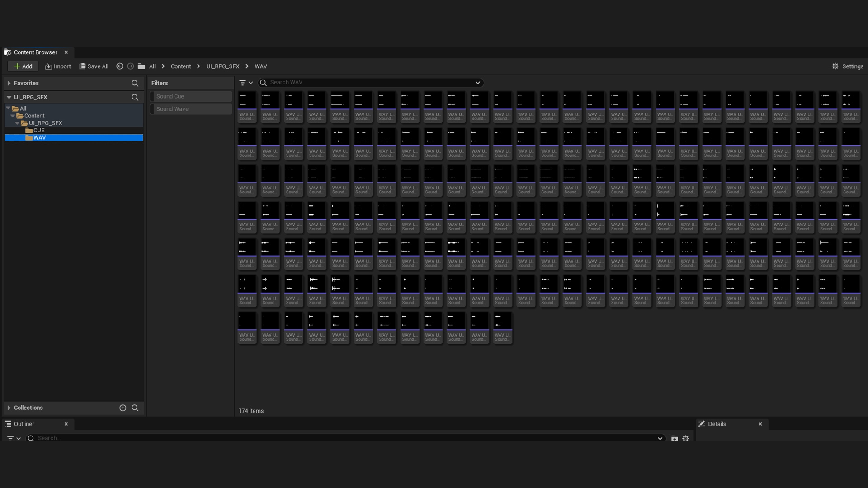Open Content Browser Settings gear
Viewport: 868px width, 488px height.
tap(835, 66)
